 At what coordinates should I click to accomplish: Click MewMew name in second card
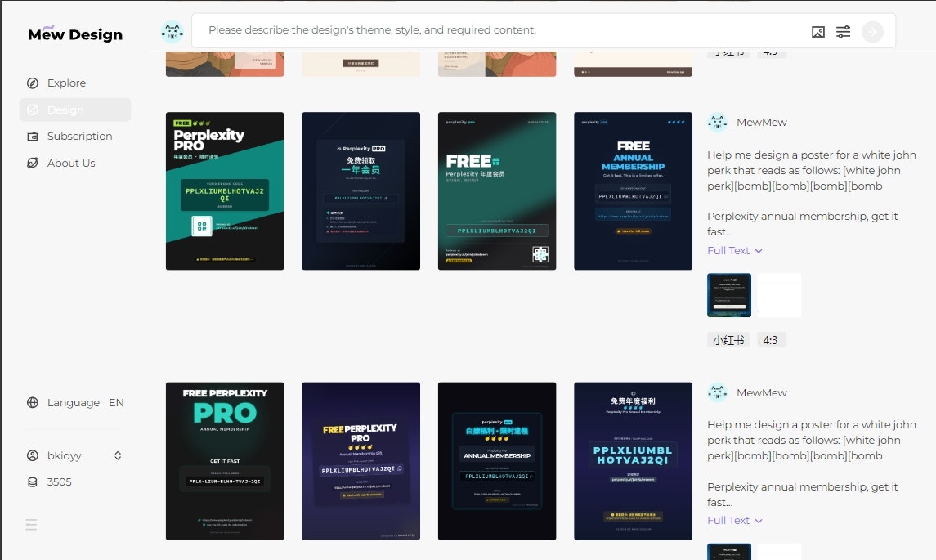click(x=762, y=392)
